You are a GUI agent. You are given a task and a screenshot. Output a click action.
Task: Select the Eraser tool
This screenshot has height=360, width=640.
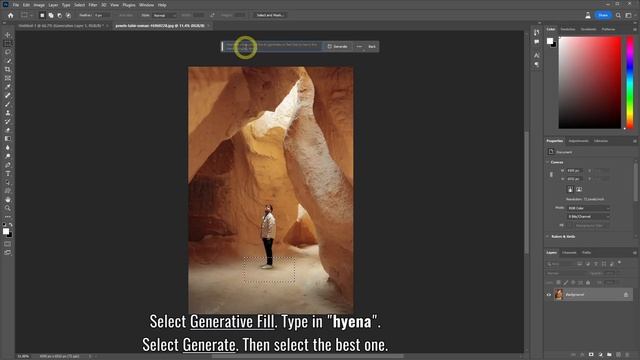8,130
